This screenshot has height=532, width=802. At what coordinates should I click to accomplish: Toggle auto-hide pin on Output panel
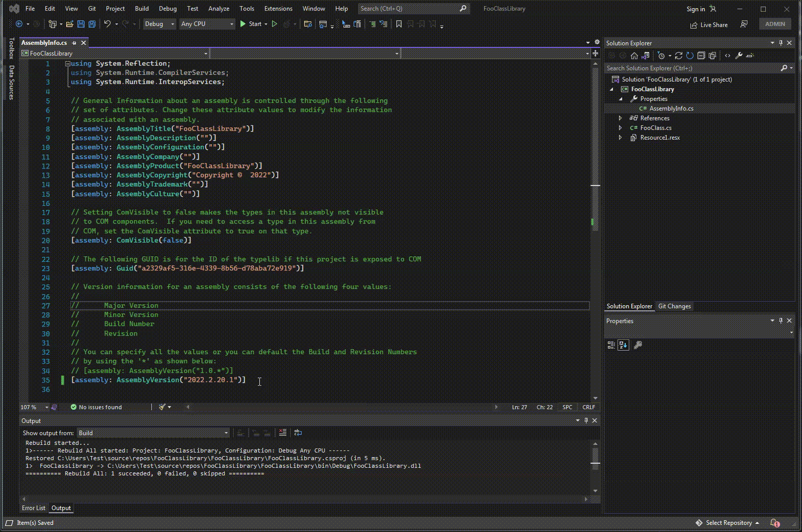pyautogui.click(x=586, y=420)
